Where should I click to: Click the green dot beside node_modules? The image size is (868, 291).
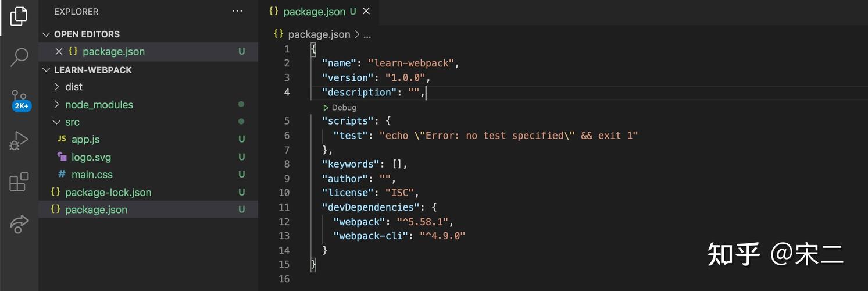[x=241, y=104]
